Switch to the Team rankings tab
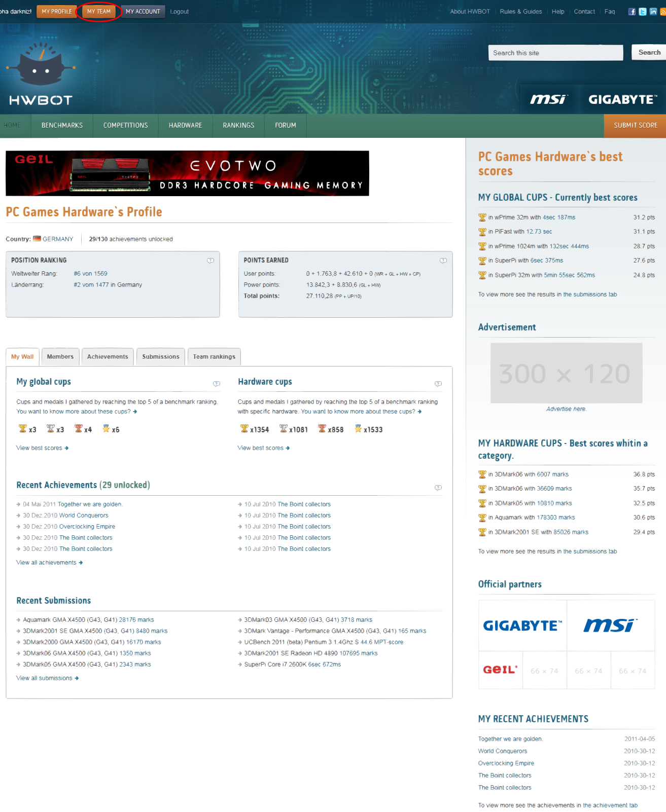 coord(214,357)
